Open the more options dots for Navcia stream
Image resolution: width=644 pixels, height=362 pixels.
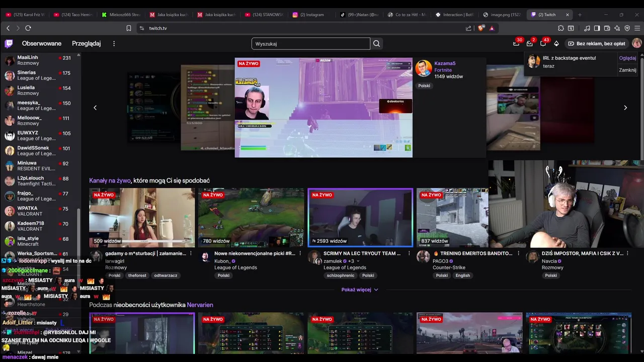pos(627,253)
